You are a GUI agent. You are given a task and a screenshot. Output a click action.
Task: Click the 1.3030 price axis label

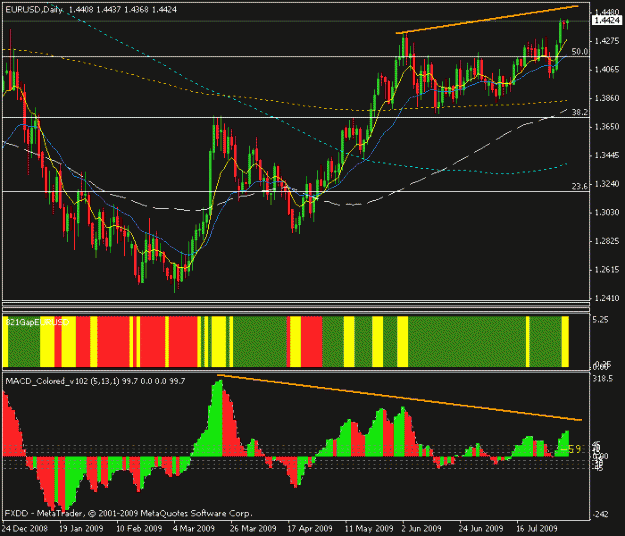[x=607, y=212]
